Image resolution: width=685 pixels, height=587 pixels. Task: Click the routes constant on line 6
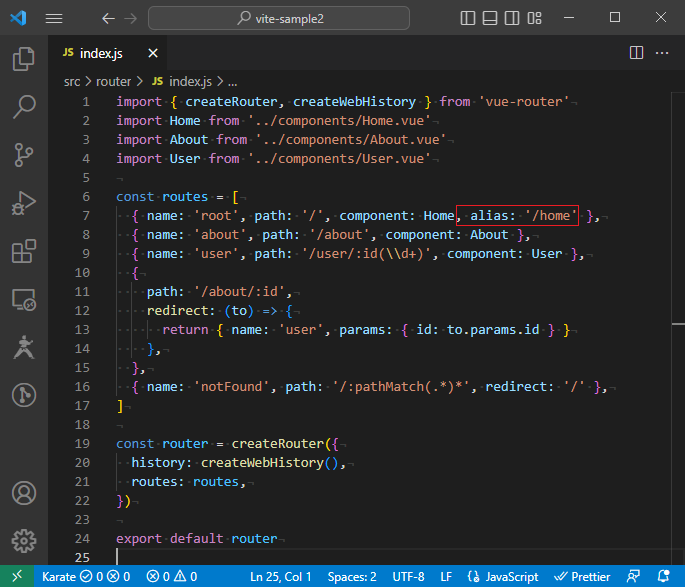point(185,197)
